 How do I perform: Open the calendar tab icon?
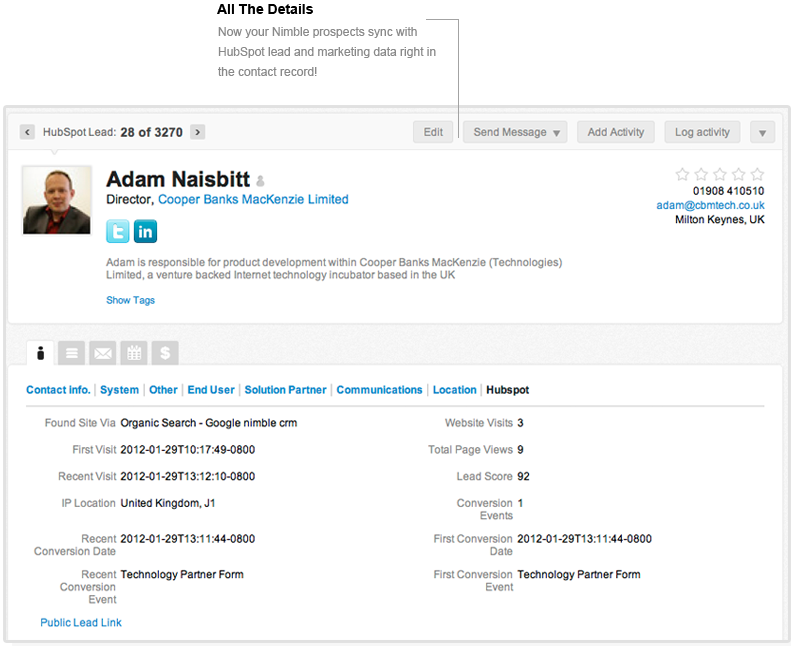(x=134, y=353)
